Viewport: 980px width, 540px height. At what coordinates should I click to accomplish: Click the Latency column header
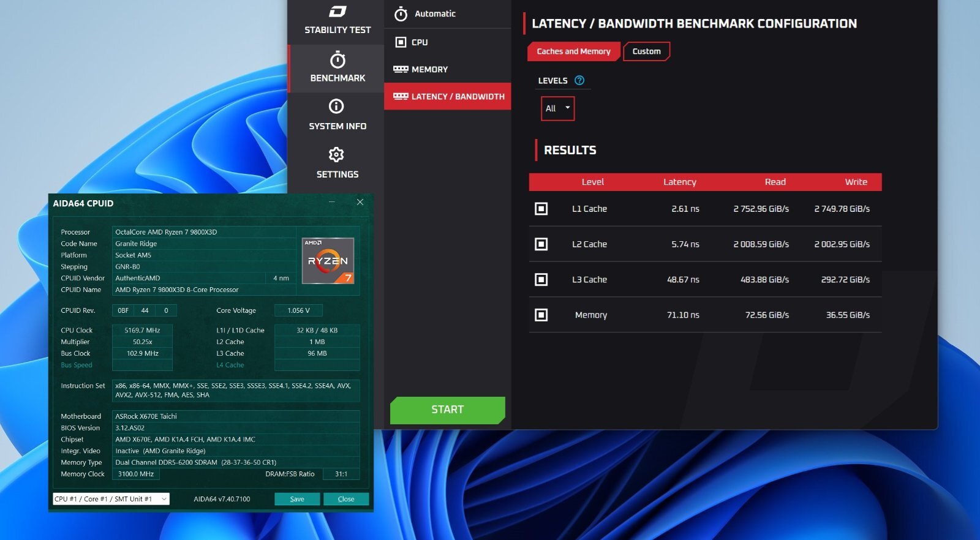click(x=680, y=182)
